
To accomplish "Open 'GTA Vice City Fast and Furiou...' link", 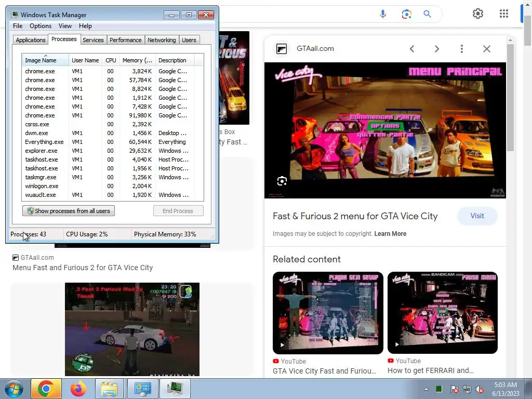I will [x=324, y=371].
